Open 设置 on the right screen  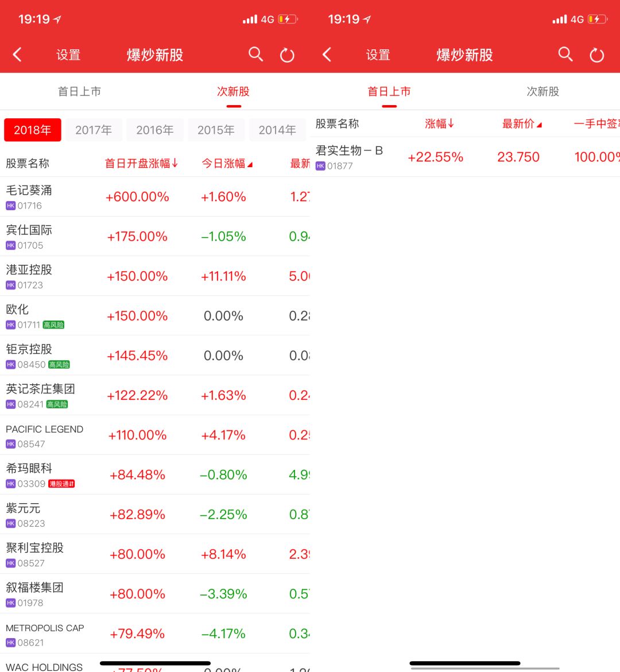(378, 55)
